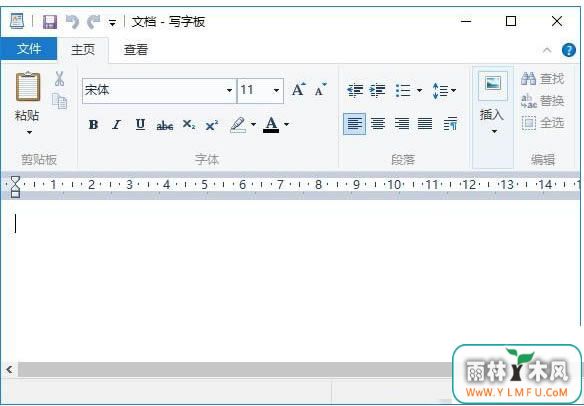Click the Save icon in quick access toolbar

(x=50, y=22)
